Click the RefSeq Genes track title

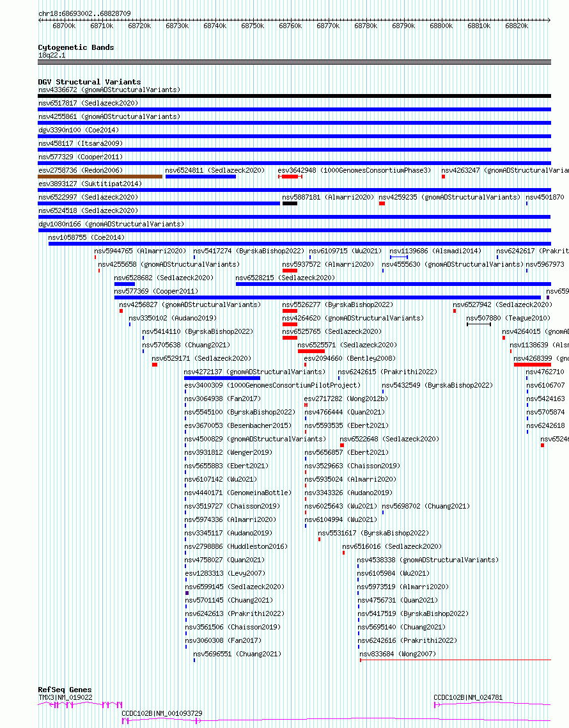pos(65,690)
